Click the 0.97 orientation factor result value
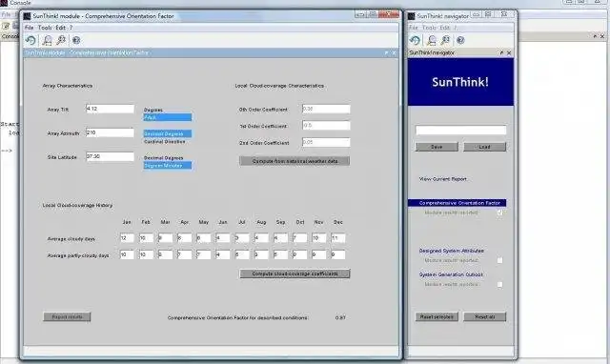The image size is (610, 364). pyautogui.click(x=340, y=317)
